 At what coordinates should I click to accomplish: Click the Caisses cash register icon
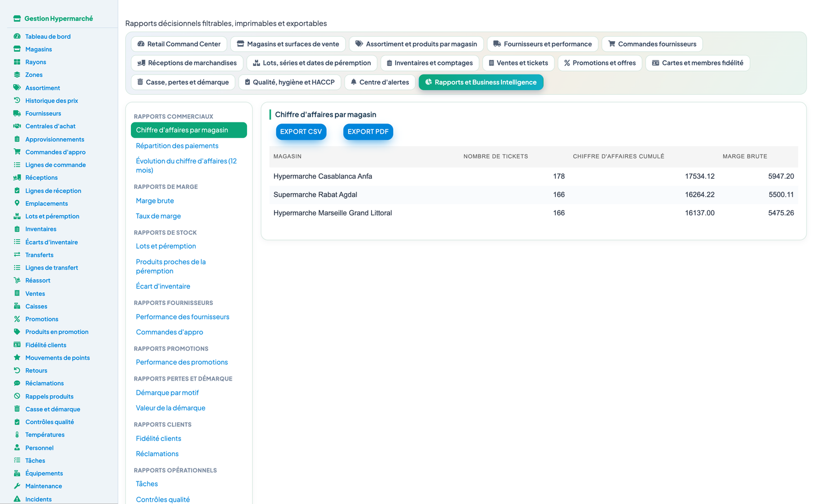point(17,306)
